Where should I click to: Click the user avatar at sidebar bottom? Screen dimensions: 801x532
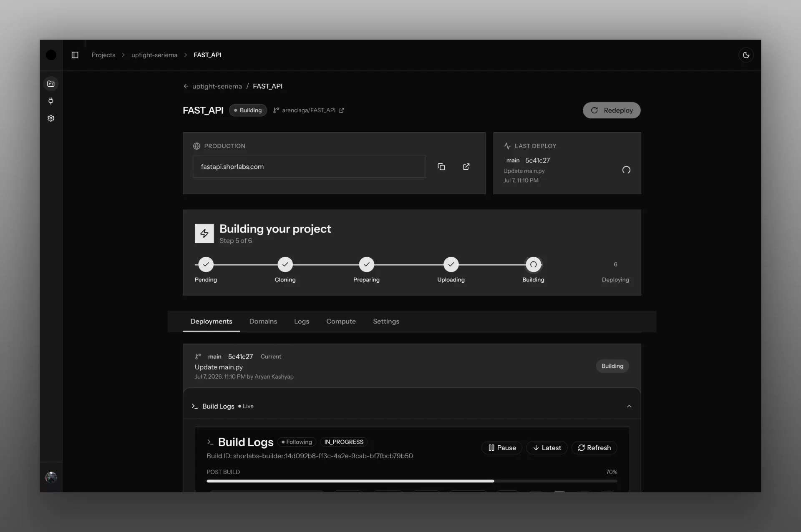[x=51, y=477]
